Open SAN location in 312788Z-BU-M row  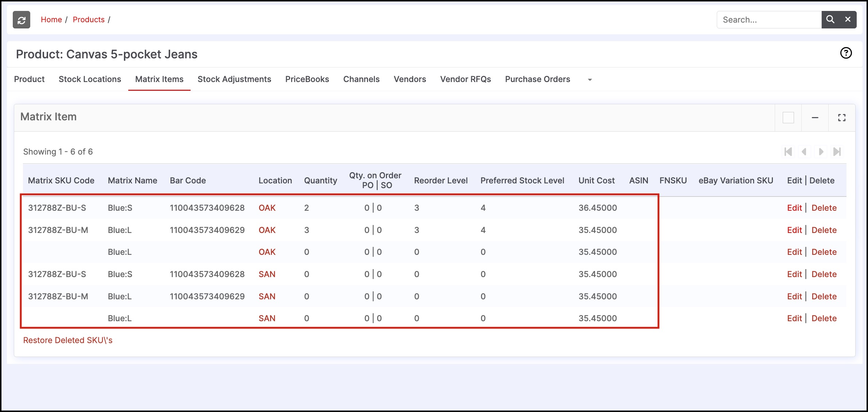click(x=267, y=296)
